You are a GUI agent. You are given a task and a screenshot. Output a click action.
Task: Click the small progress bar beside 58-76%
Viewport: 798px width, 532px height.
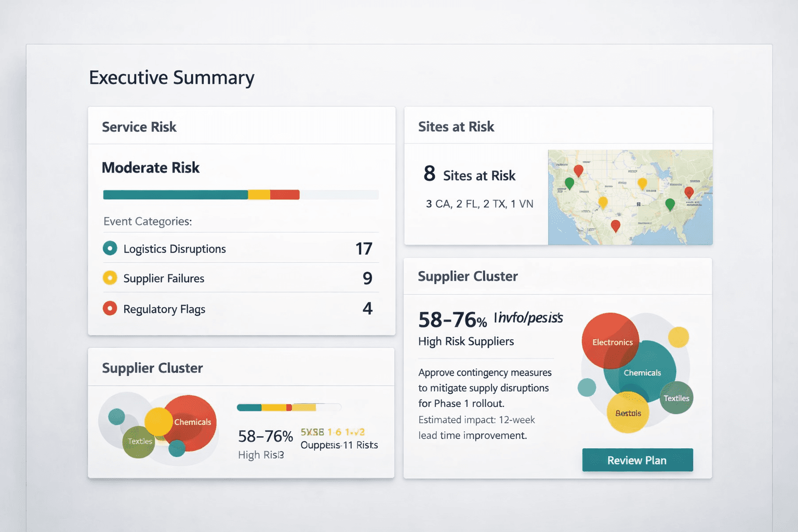click(288, 407)
